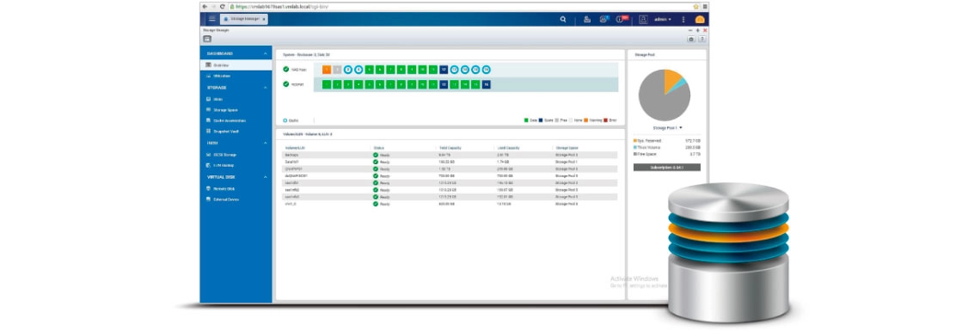Switch to the Storage Manager tab
980x331 pixels.
pos(243,20)
